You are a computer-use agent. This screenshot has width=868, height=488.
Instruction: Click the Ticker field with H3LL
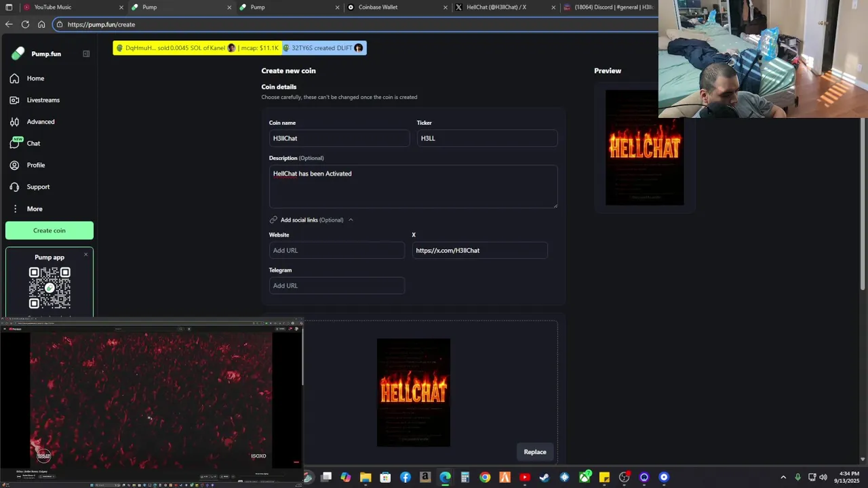coord(487,138)
